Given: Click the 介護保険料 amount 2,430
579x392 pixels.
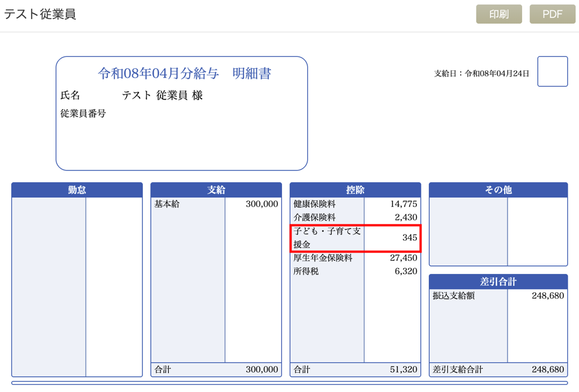Looking at the screenshot, I should coord(406,217).
